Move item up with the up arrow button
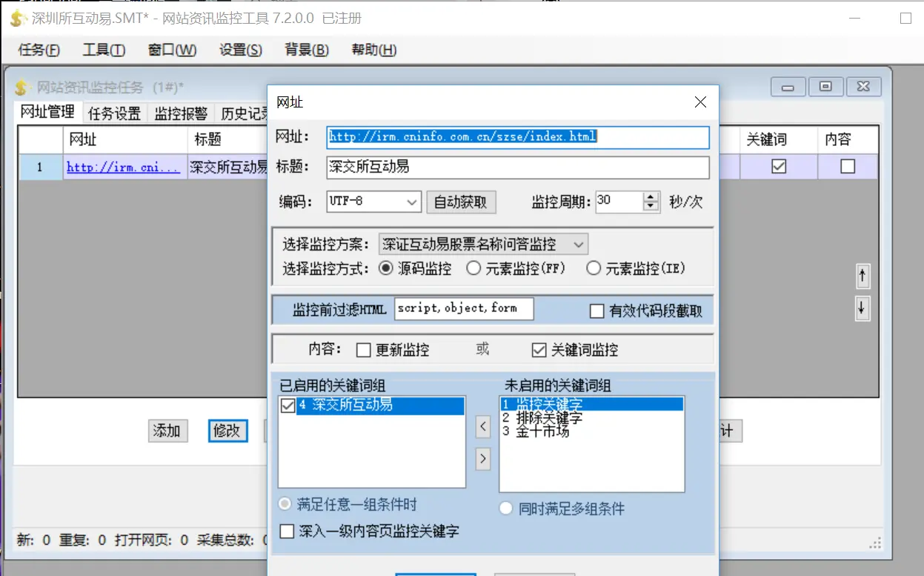924x576 pixels. click(862, 277)
